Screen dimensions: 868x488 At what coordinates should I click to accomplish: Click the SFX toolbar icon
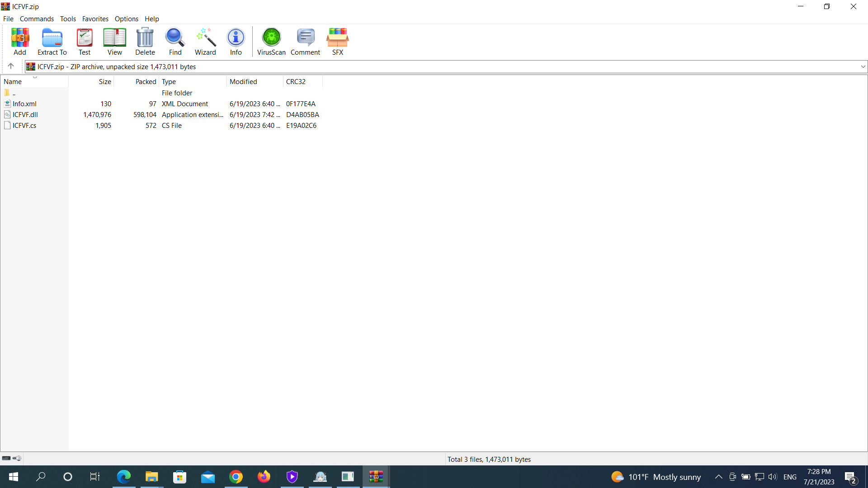point(338,41)
